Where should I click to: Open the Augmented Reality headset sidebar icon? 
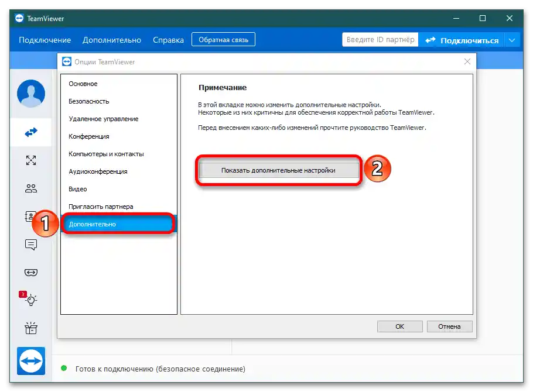[x=31, y=273]
